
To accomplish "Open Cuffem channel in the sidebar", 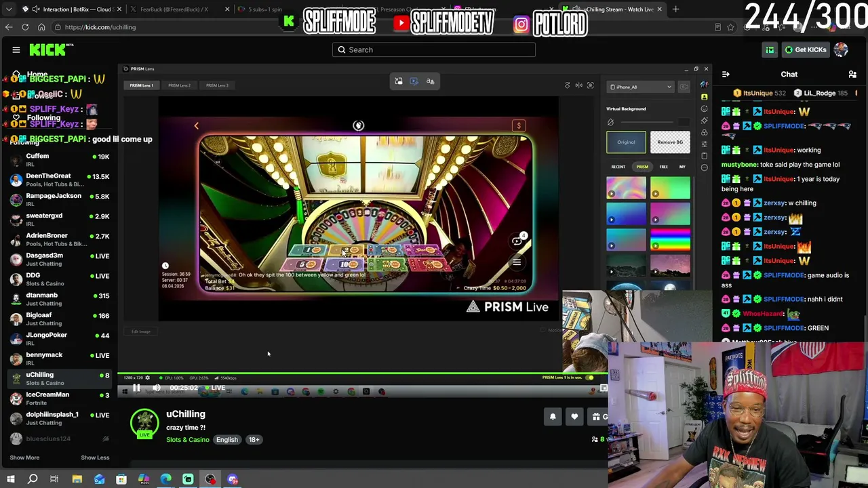I will (60, 160).
